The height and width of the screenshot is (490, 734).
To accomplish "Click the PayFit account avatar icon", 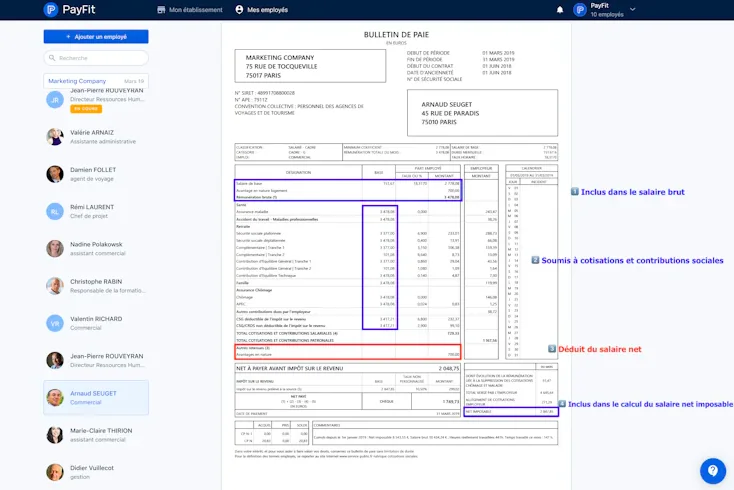I will coord(579,10).
